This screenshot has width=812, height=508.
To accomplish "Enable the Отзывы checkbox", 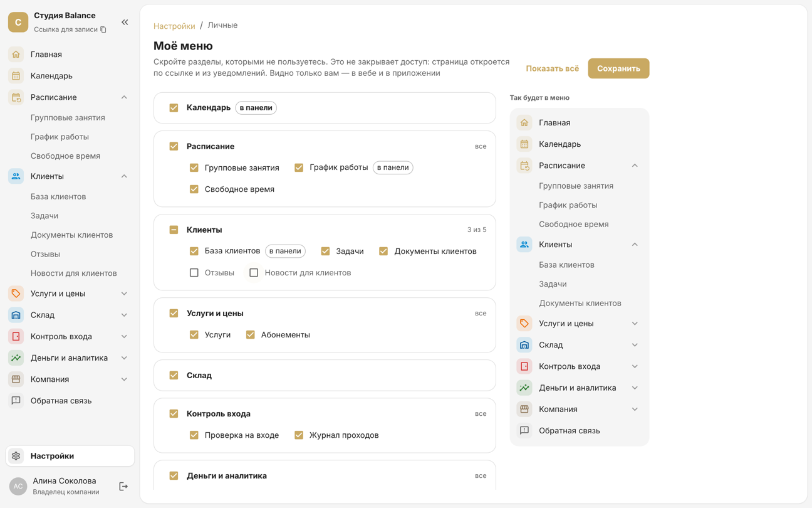I will click(x=194, y=273).
